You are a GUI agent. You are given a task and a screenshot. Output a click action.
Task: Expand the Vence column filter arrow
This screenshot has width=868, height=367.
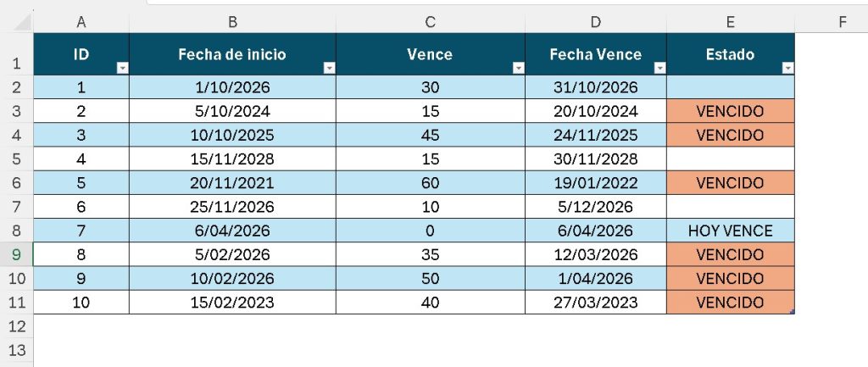tap(518, 68)
